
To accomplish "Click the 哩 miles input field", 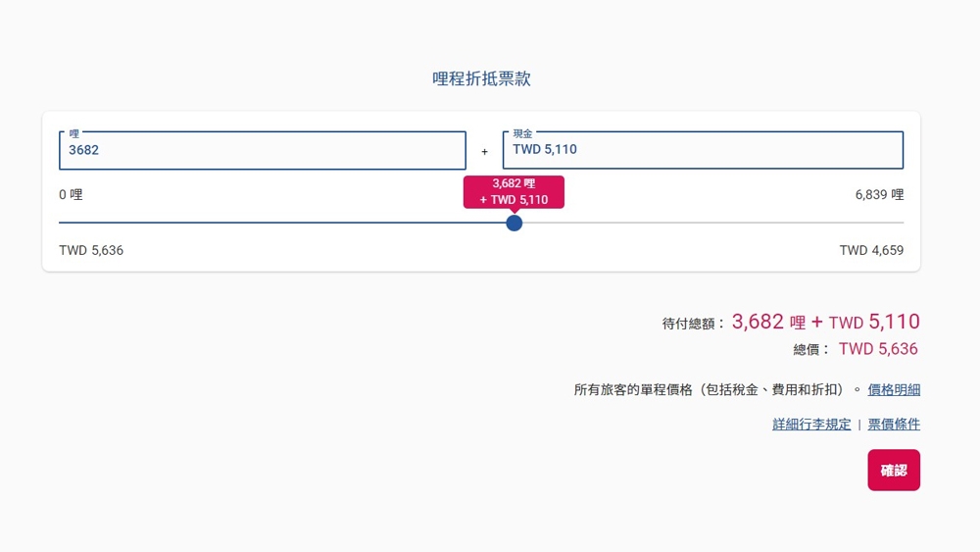I will 262,150.
